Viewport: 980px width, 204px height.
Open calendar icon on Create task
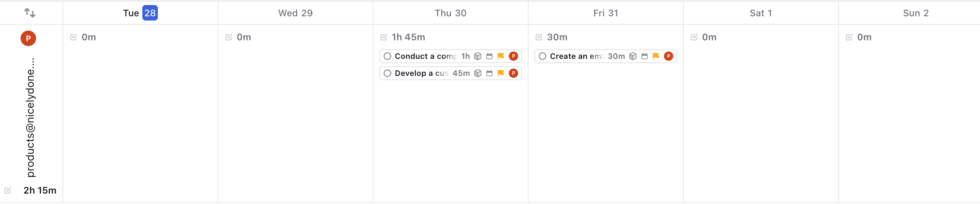pos(645,56)
